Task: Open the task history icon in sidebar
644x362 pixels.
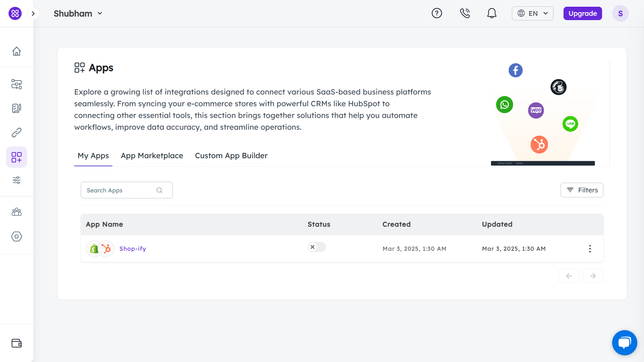Action: (16, 108)
